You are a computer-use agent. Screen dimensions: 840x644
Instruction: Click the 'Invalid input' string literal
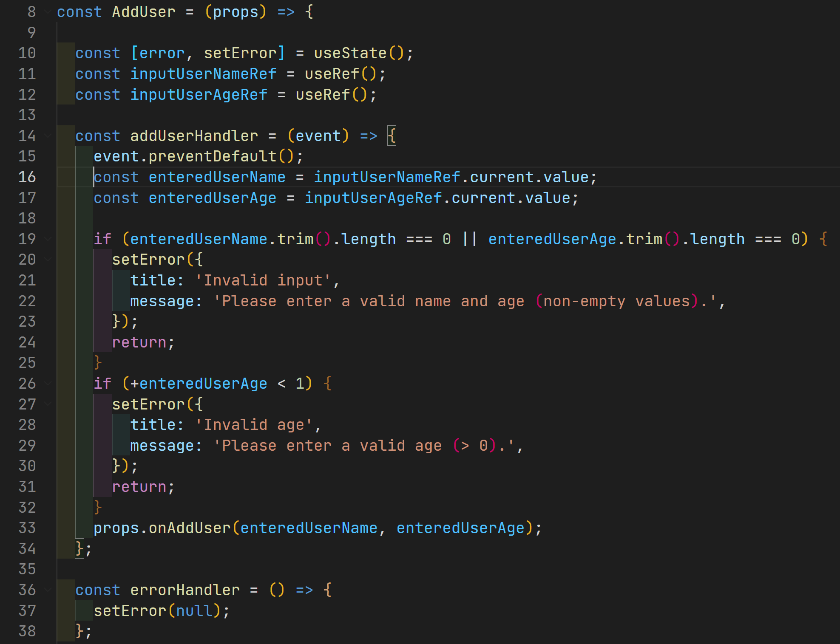[263, 280]
